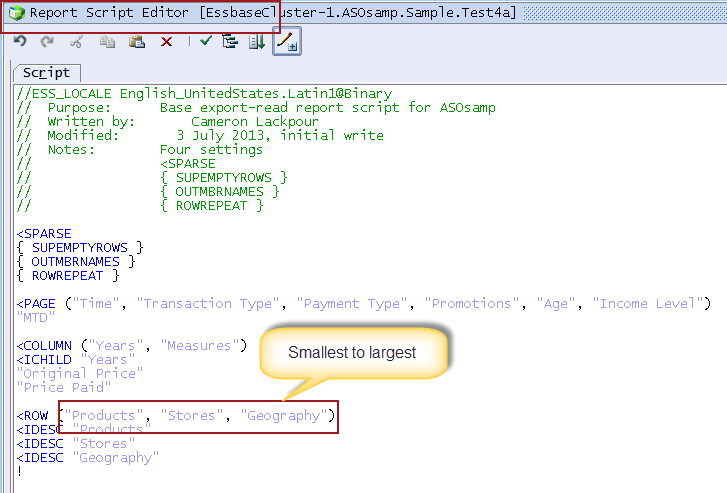Cut selection with the scissors icon

coord(76,42)
